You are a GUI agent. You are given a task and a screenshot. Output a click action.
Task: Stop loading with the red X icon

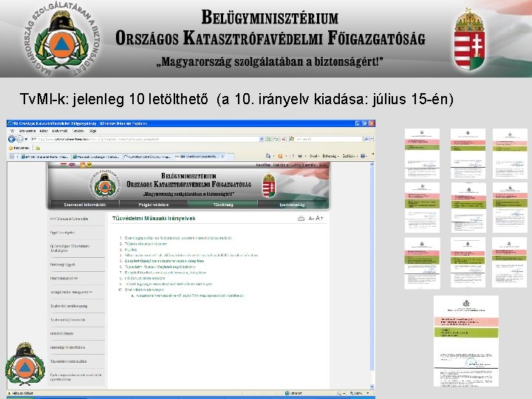(283, 139)
